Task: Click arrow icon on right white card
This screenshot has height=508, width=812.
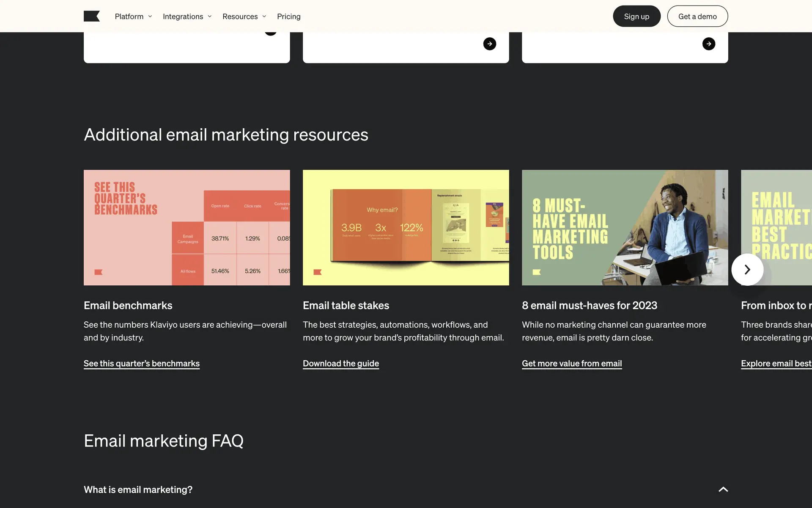Action: point(708,44)
